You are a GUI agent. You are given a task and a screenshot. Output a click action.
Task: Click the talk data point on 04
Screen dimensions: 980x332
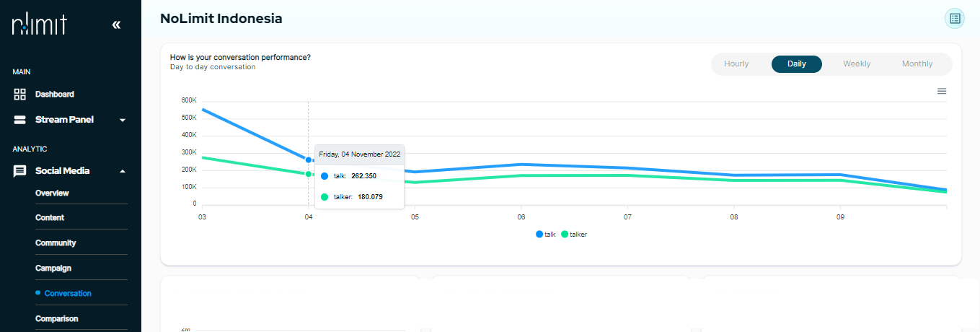tap(309, 160)
